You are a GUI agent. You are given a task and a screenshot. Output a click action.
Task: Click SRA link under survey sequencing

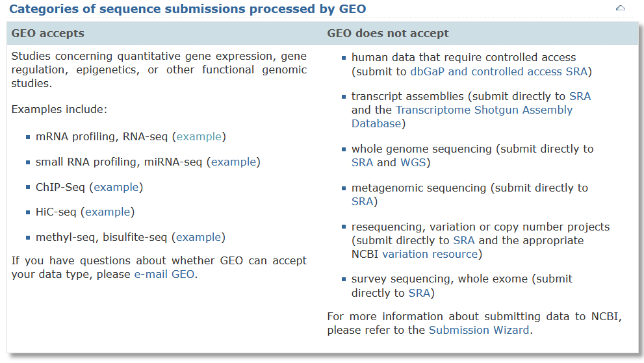[420, 293]
